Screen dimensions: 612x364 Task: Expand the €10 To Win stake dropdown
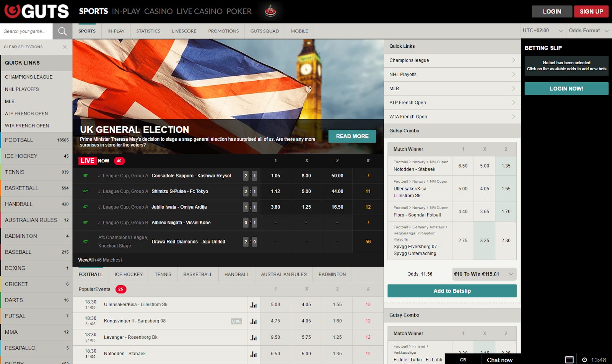(484, 274)
